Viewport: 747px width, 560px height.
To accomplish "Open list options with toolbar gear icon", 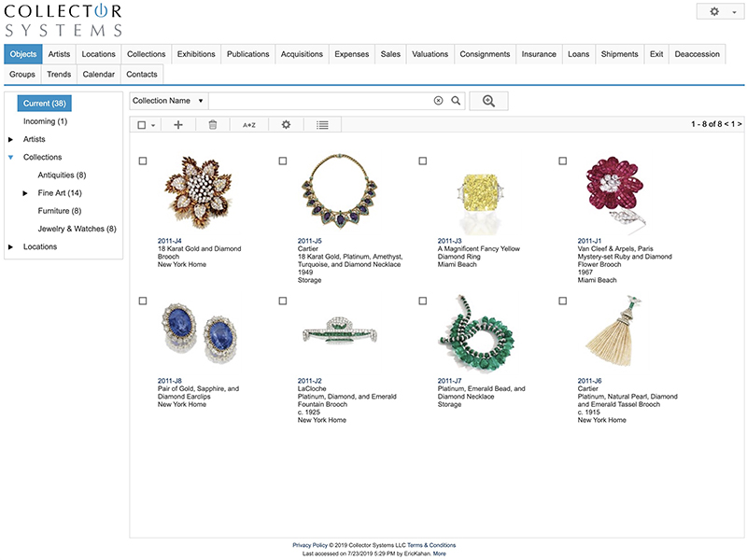I will (x=286, y=125).
